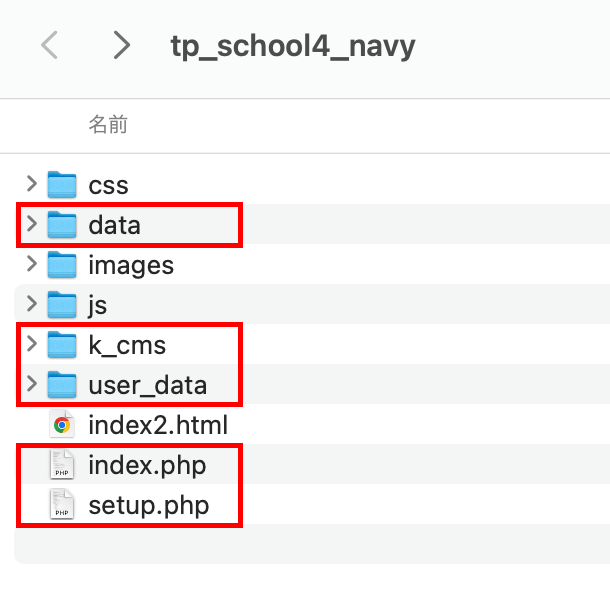The width and height of the screenshot is (610, 596).
Task: Click the Chrome icon of index2.html
Action: click(62, 424)
